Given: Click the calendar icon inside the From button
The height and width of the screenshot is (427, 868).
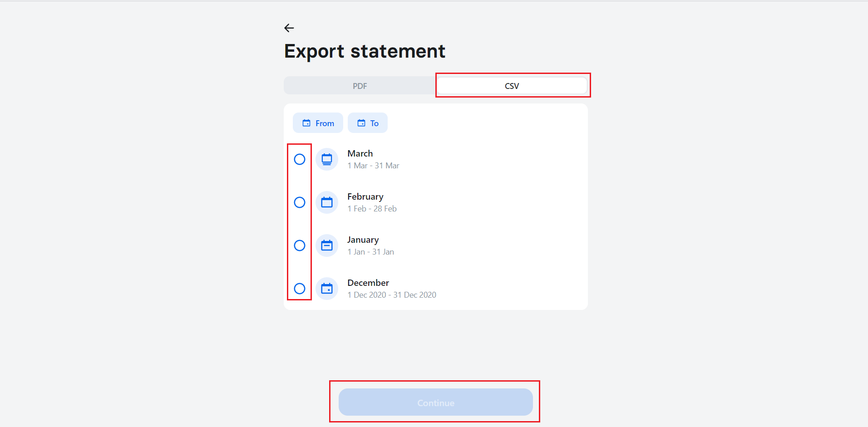Looking at the screenshot, I should 307,123.
